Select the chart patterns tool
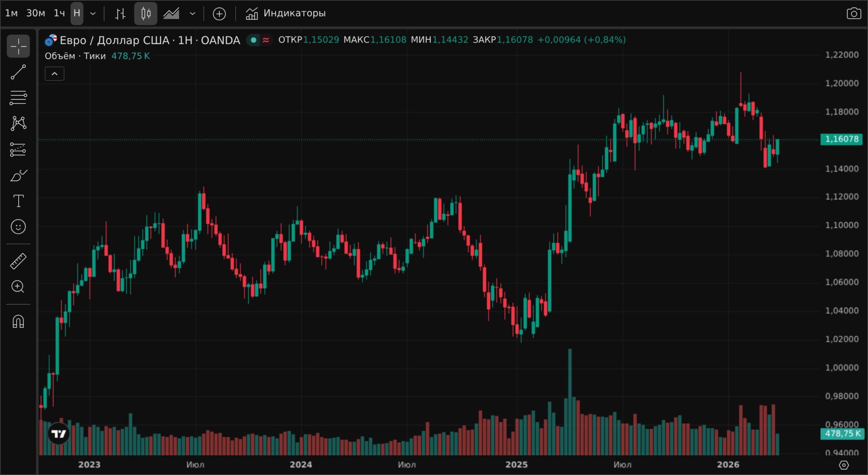Image resolution: width=868 pixels, height=475 pixels. [x=18, y=123]
